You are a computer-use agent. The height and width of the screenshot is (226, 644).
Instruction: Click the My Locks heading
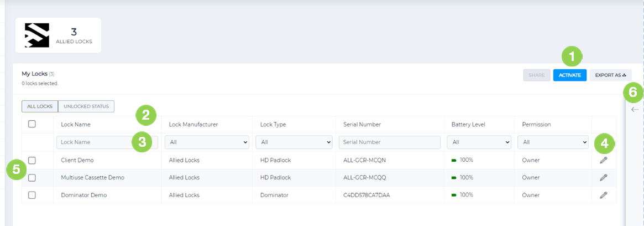coord(34,74)
